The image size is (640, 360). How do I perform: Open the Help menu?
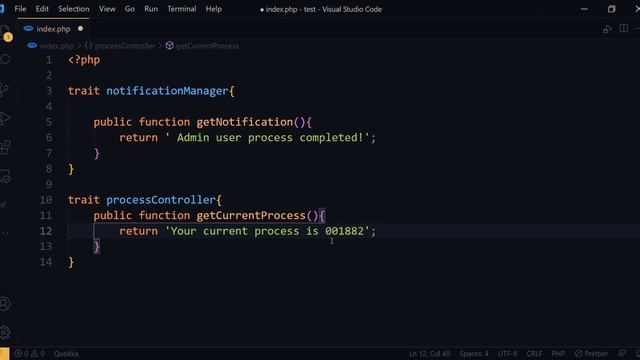click(x=213, y=9)
